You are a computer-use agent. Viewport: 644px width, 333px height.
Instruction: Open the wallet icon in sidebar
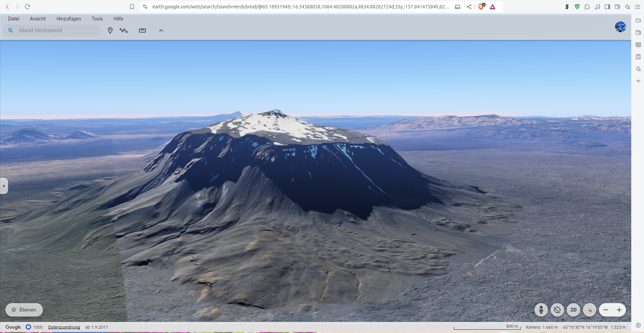(638, 33)
